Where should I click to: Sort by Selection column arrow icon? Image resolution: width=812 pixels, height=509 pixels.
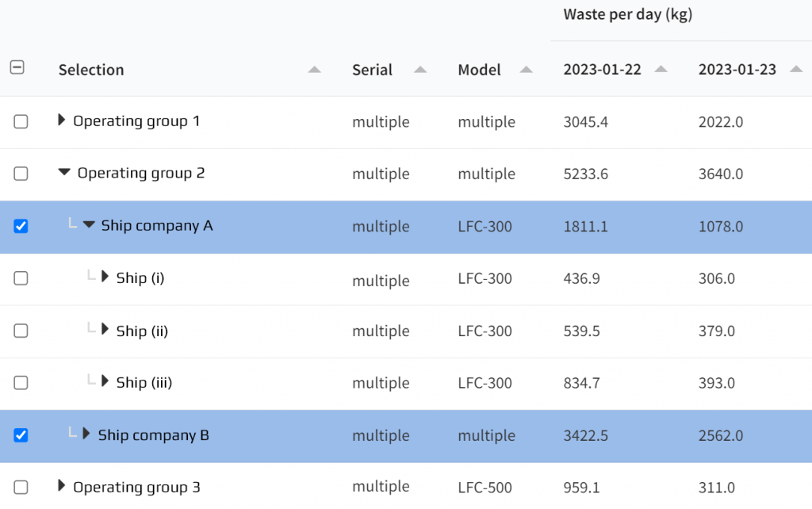[x=315, y=70]
